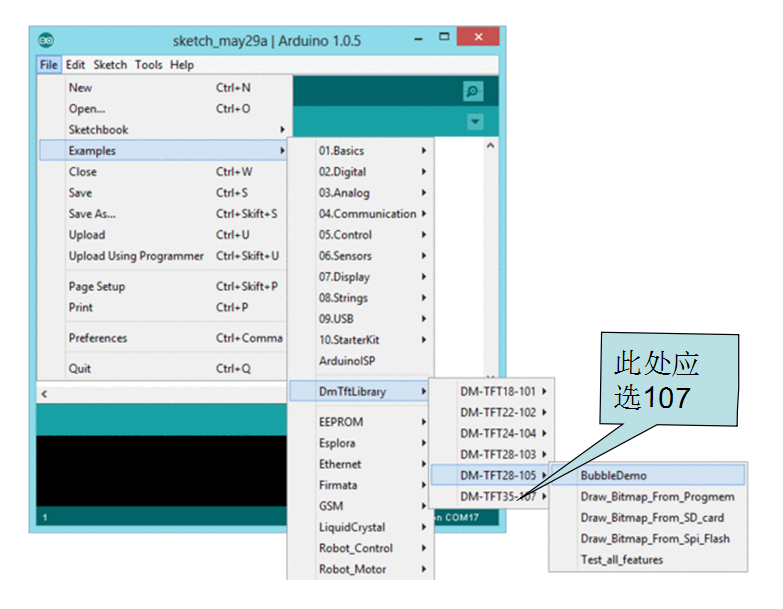Open 09.USB examples submenu

tap(361, 318)
